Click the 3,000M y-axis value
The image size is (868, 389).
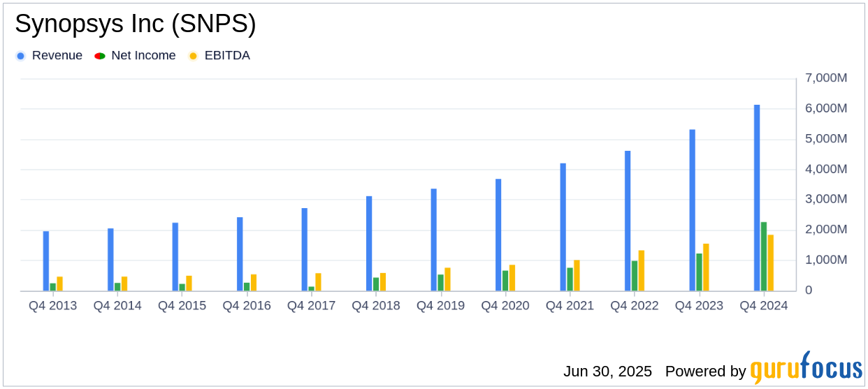tap(826, 199)
